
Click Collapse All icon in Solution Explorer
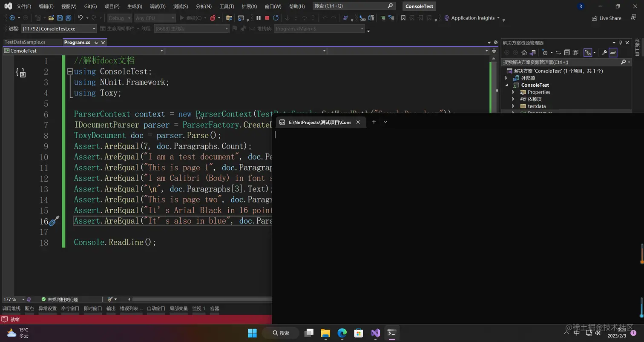pos(567,53)
